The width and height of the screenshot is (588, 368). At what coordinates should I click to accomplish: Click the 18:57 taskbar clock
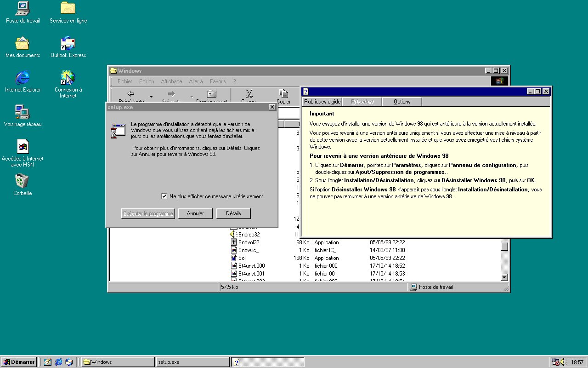tap(577, 362)
